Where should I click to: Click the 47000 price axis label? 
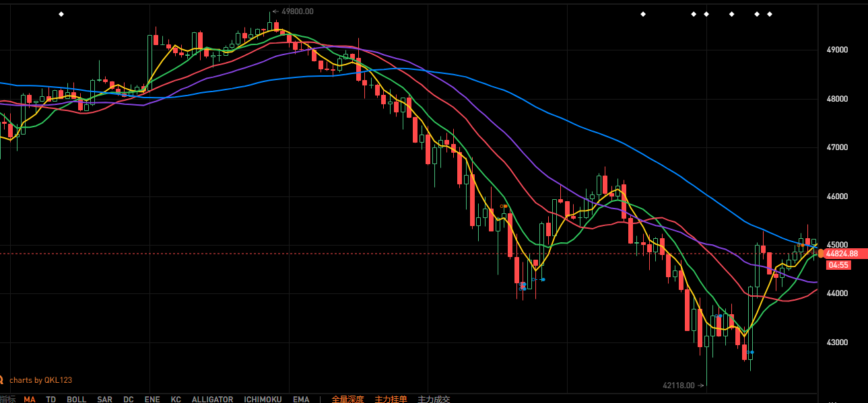(x=836, y=147)
